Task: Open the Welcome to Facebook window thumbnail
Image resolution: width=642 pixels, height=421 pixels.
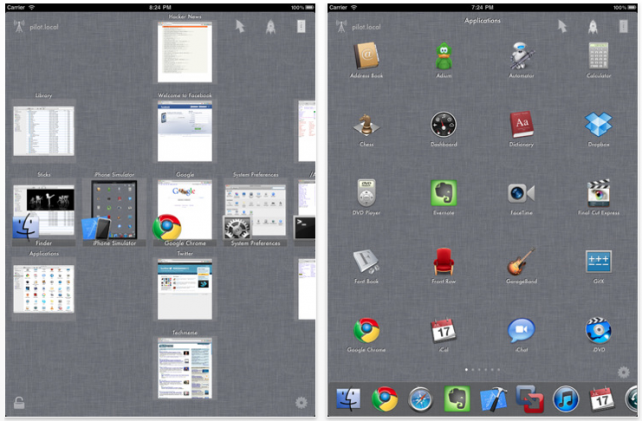Action: click(x=185, y=131)
